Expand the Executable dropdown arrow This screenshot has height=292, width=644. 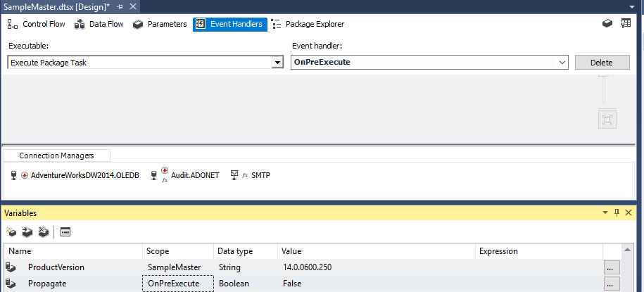277,63
